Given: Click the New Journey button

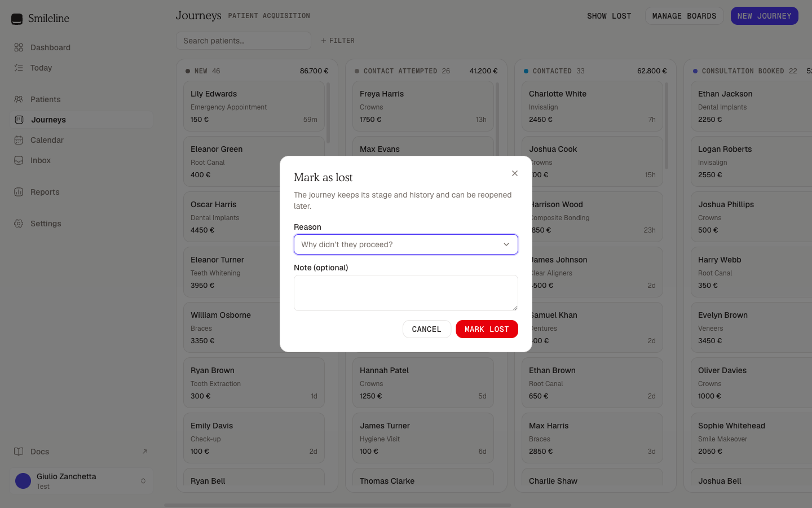Looking at the screenshot, I should [x=765, y=16].
